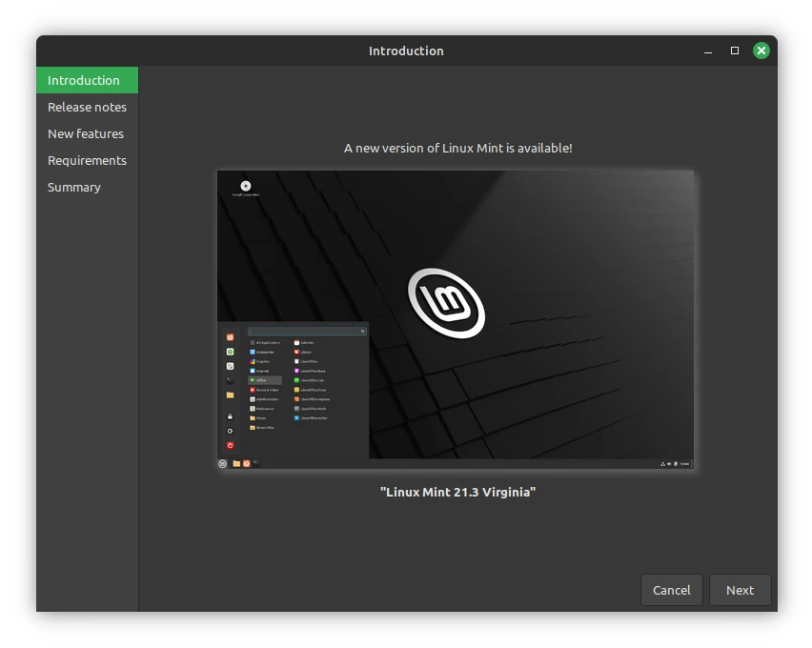Select Requirements in the sidebar
The height and width of the screenshot is (648, 812).
coord(87,160)
